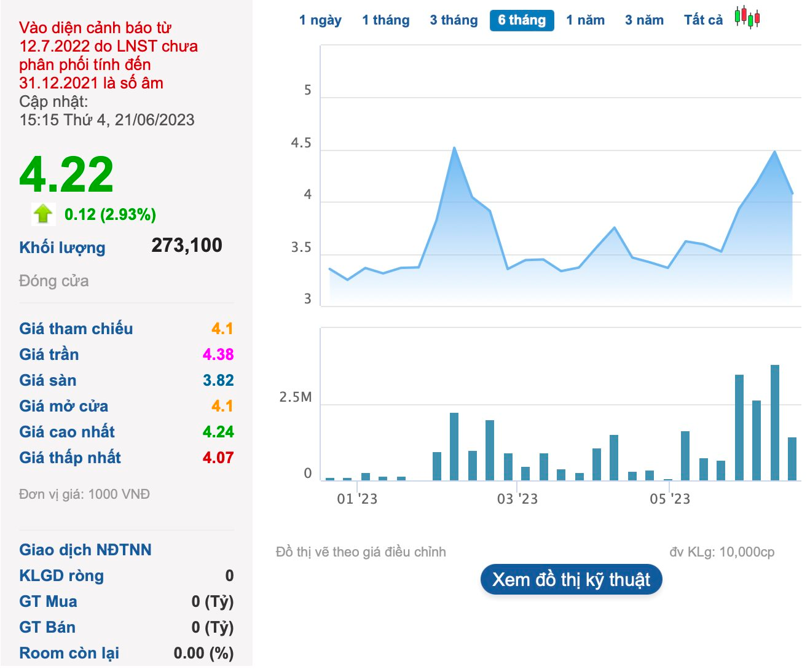Click the update time 15:15 Thứ 4, 21/06/2023
The width and height of the screenshot is (810, 672).
pyautogui.click(x=107, y=120)
